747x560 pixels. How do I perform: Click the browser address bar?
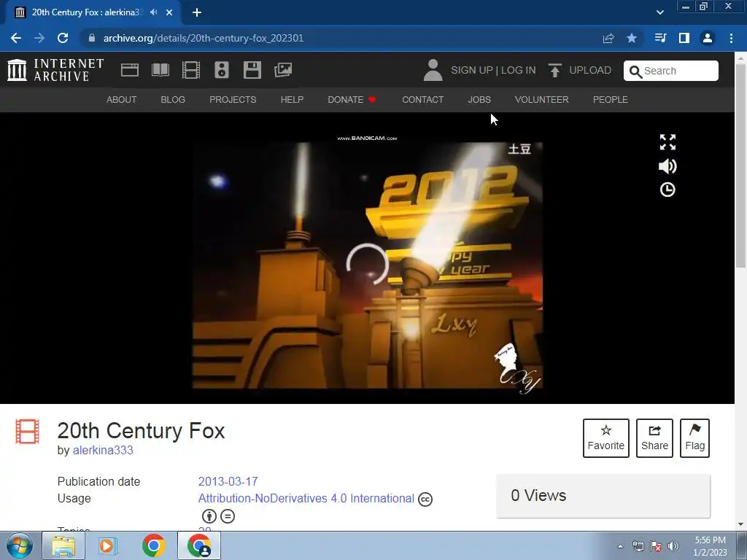[x=343, y=38]
